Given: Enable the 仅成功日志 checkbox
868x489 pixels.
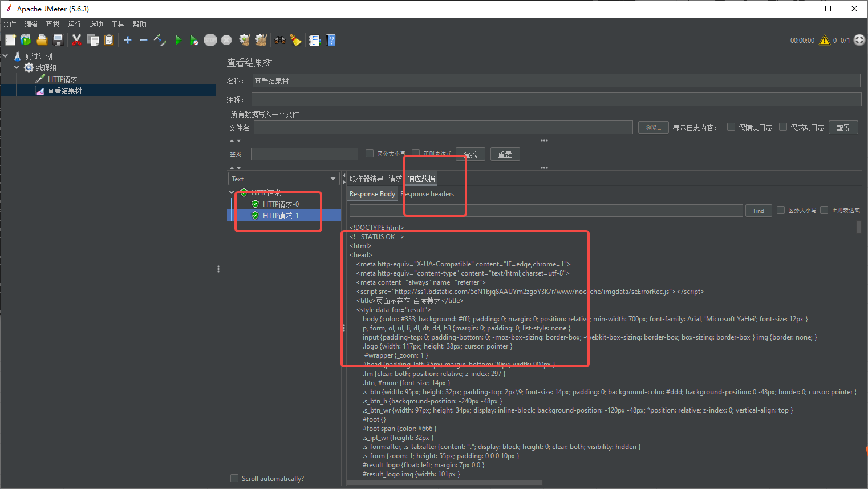Looking at the screenshot, I should pyautogui.click(x=783, y=127).
